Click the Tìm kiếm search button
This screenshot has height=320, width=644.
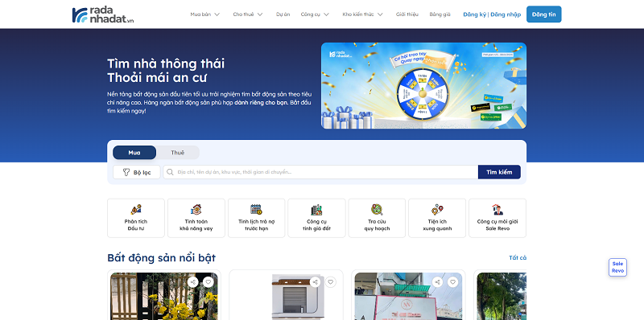point(499,172)
